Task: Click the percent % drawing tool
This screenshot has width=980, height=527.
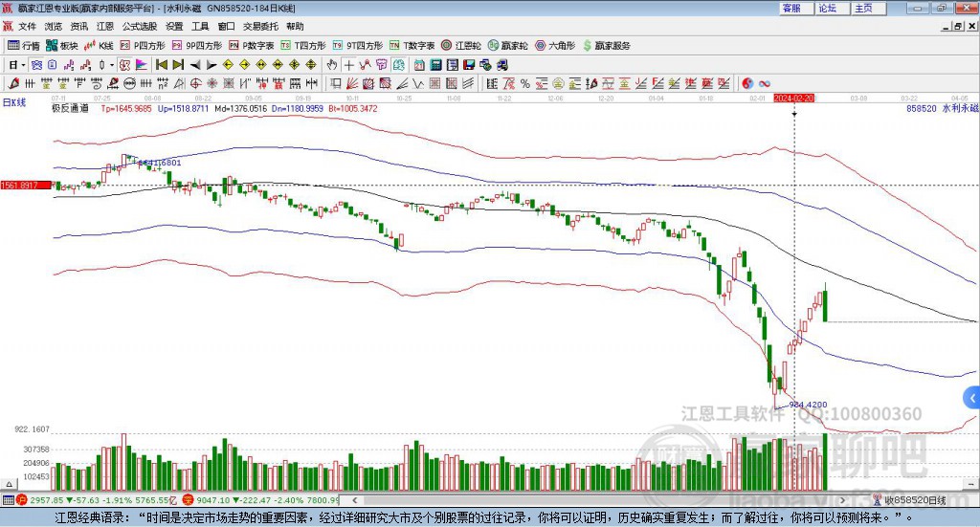Action: tap(525, 83)
